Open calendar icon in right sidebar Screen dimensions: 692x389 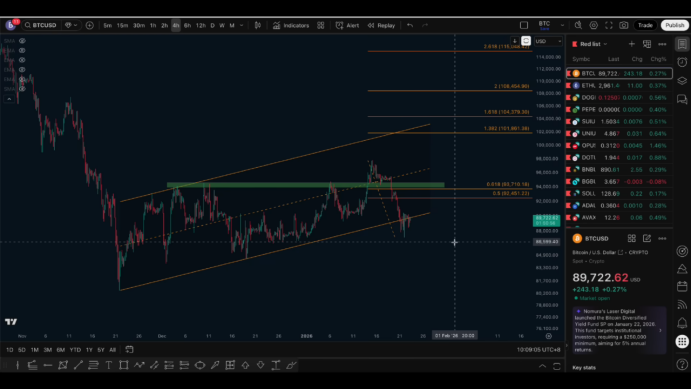point(682,287)
